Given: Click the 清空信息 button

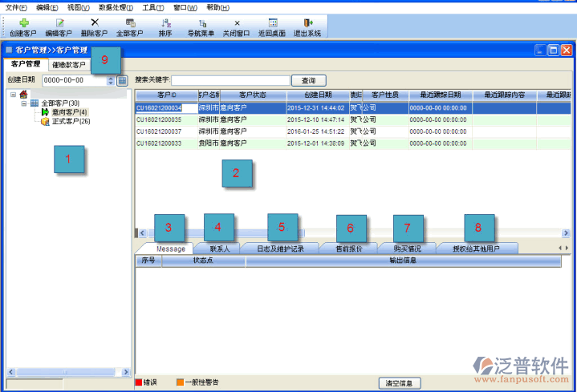Looking at the screenshot, I should coord(399,382).
